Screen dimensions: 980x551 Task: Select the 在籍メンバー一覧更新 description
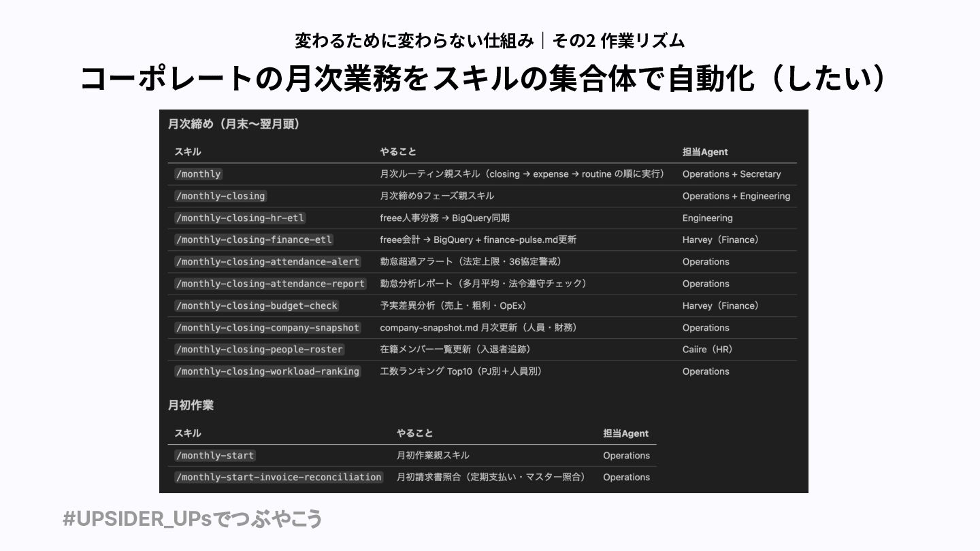coord(455,350)
